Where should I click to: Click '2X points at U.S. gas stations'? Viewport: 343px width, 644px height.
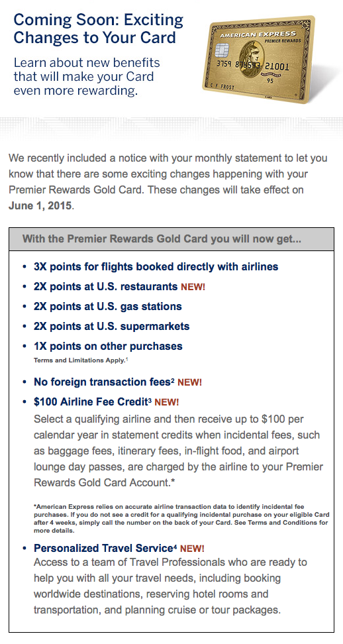tap(107, 306)
